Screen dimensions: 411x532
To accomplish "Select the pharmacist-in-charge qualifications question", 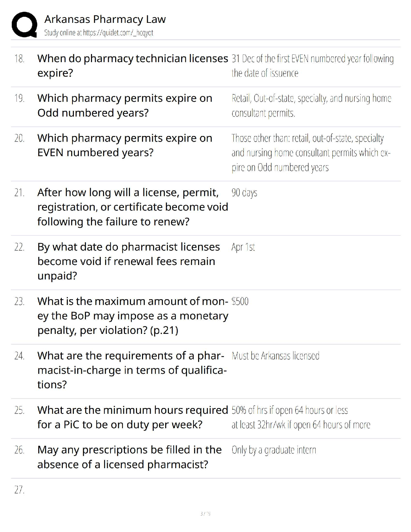I will 132,370.
